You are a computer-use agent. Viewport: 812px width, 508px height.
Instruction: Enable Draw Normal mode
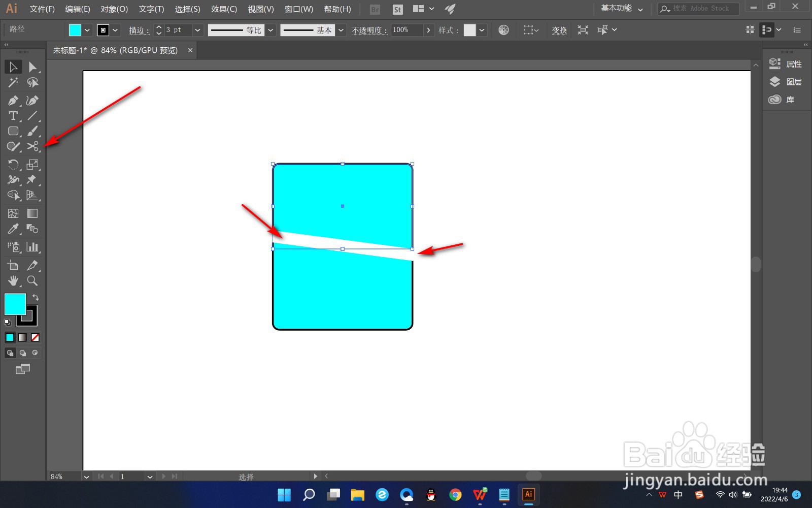tap(10, 353)
